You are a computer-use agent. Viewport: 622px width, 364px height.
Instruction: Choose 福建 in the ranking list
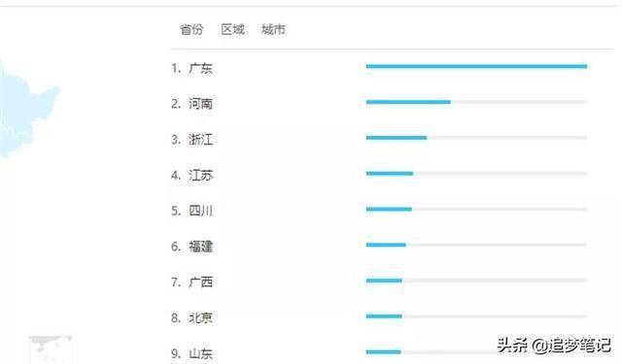pyautogui.click(x=201, y=247)
